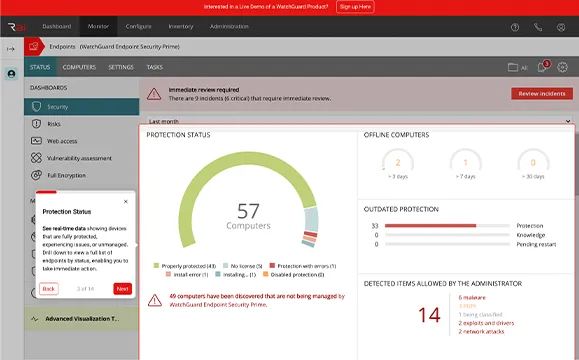Image resolution: width=579 pixels, height=360 pixels.
Task: Click the Pending restart label
Action: 536,244
